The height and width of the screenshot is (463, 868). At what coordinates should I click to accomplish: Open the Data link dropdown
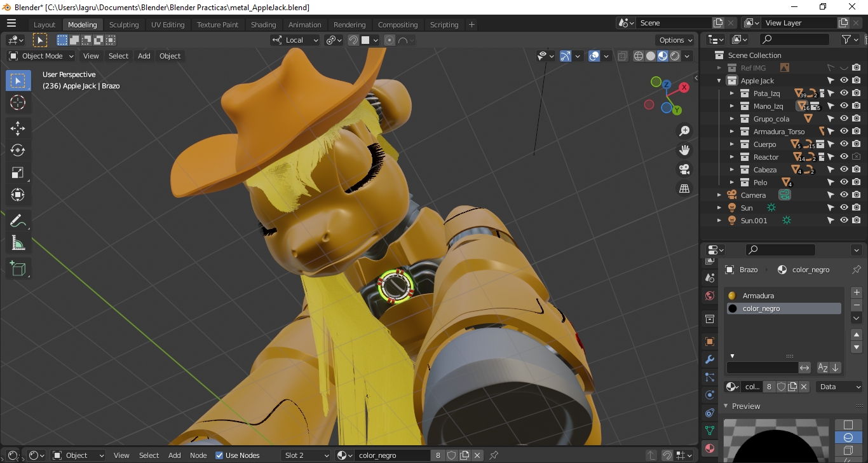pos(839,387)
